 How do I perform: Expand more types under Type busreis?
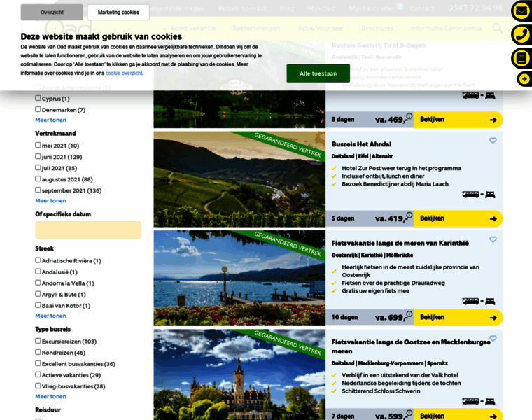[x=50, y=397]
